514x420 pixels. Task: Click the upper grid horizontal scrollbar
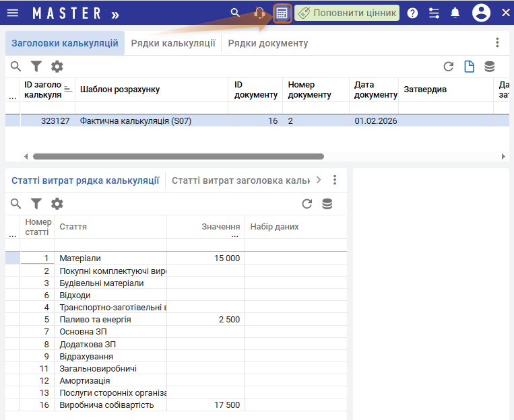click(x=179, y=156)
